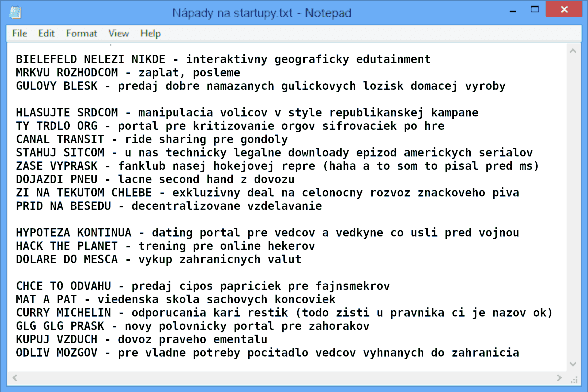This screenshot has width=588, height=392.
Task: Click on 'GULOVY BLESK' text
Action: click(56, 86)
